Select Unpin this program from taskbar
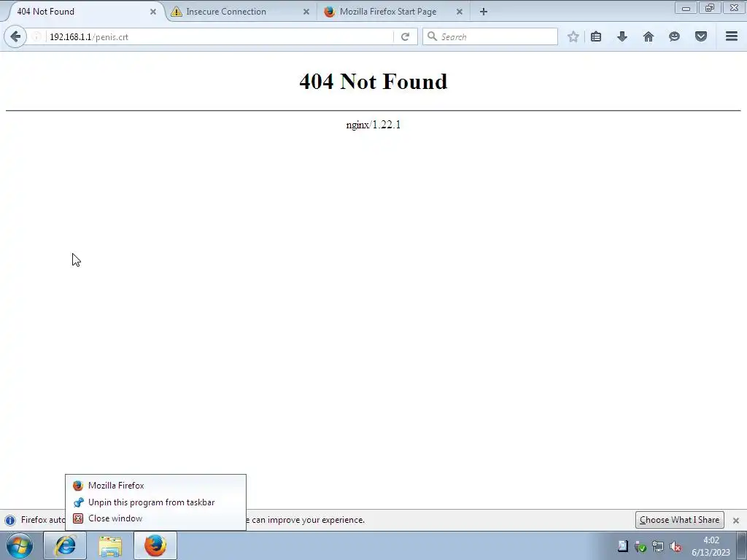The height and width of the screenshot is (560, 747). coord(155,502)
